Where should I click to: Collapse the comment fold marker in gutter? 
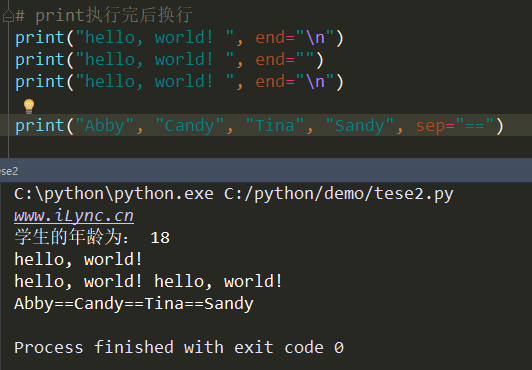pyautogui.click(x=8, y=16)
